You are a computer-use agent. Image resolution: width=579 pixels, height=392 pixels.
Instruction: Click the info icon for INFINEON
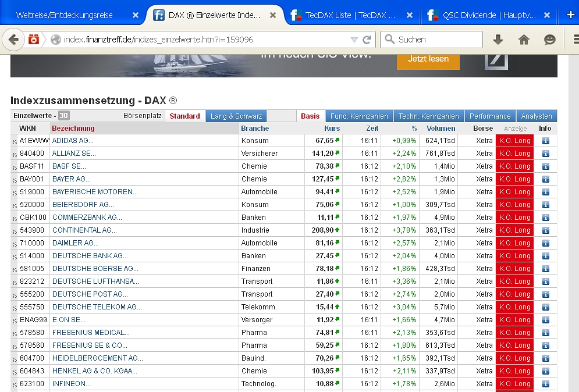(546, 384)
